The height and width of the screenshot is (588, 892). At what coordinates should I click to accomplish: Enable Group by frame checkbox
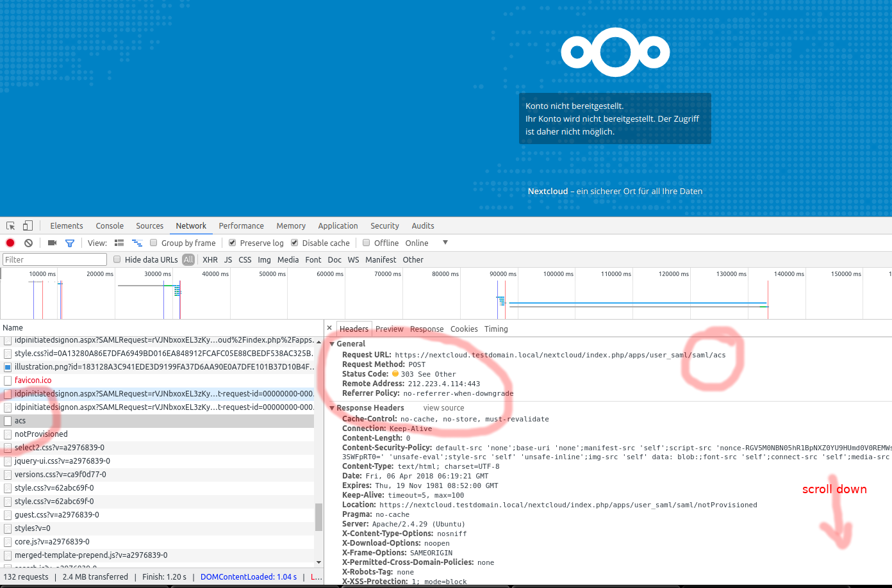pos(154,243)
